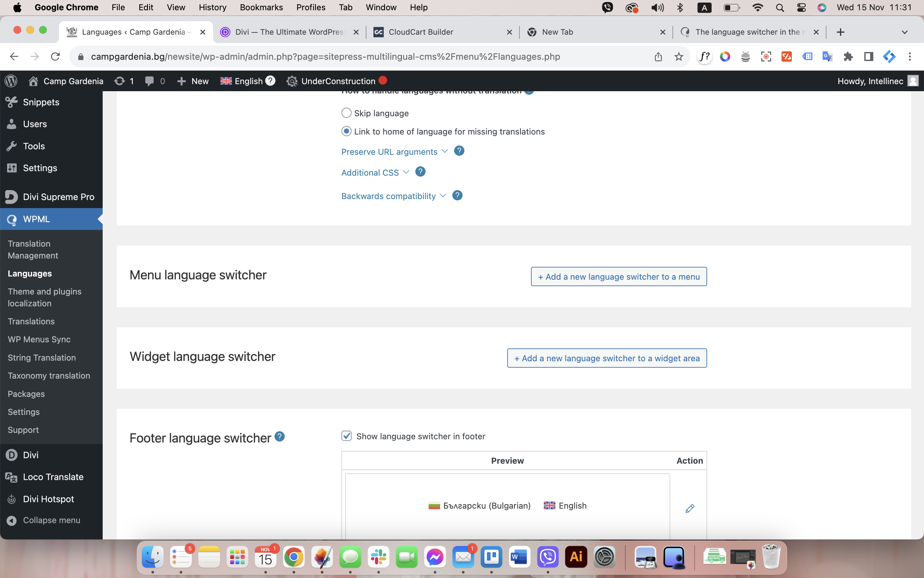Viewport: 924px width, 578px height.
Task: Click the WordPress logo in admin bar
Action: click(x=11, y=81)
